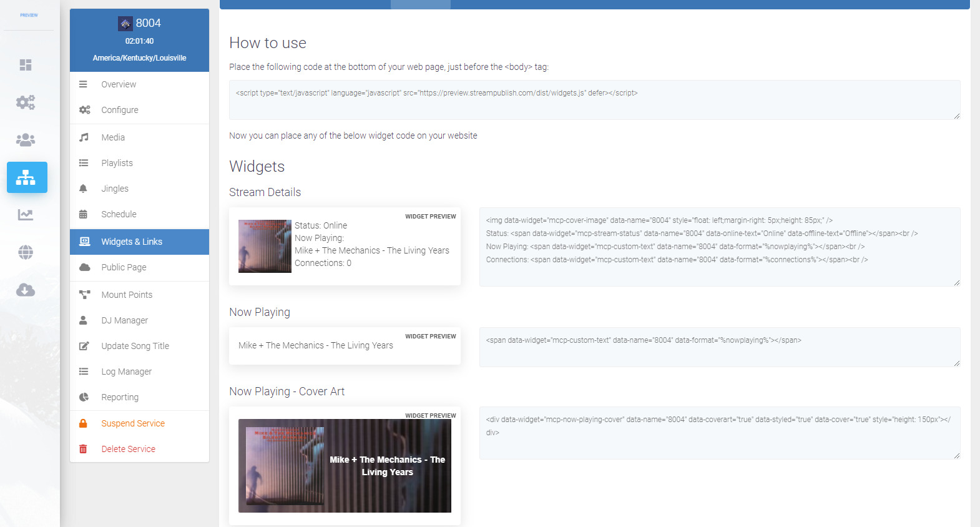This screenshot has height=527, width=980.
Task: Click the Media music note icon
Action: [x=84, y=137]
